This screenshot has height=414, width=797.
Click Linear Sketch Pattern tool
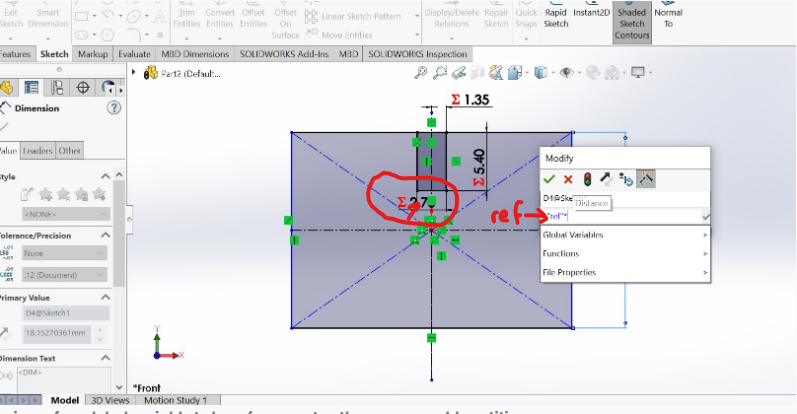pyautogui.click(x=353, y=16)
